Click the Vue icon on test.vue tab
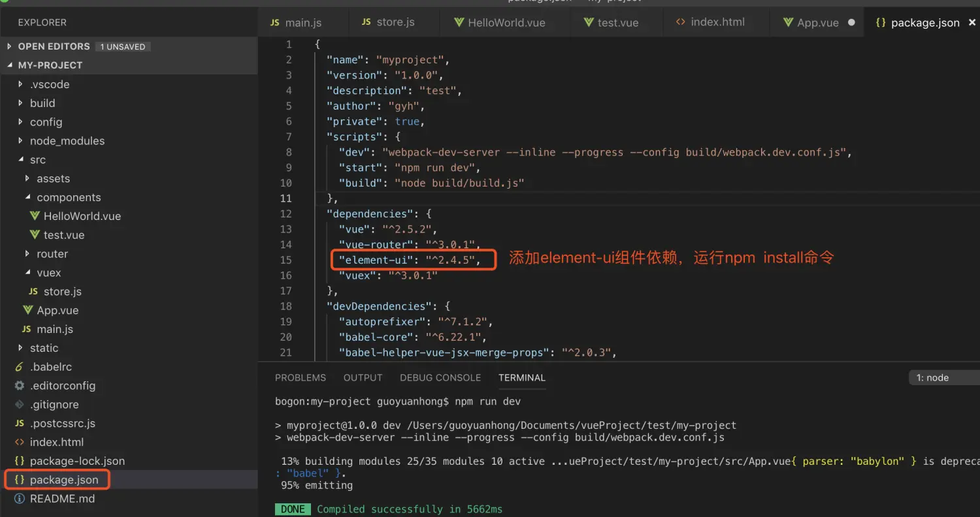This screenshot has width=980, height=517. (589, 22)
